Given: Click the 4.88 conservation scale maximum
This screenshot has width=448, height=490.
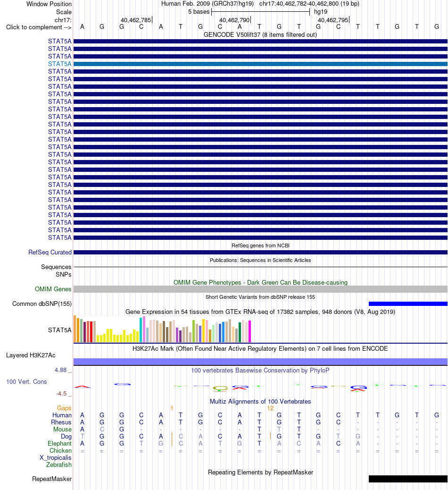Looking at the screenshot, I should click(x=60, y=370).
